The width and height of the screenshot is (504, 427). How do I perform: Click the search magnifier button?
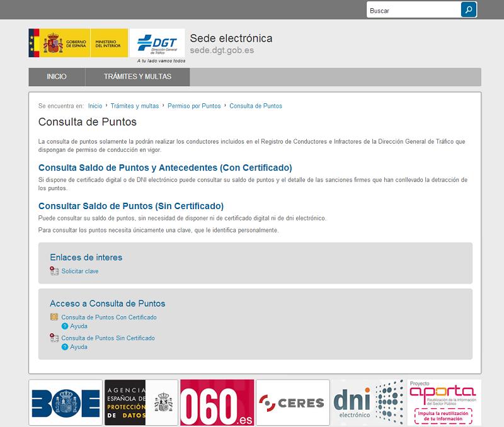(468, 10)
